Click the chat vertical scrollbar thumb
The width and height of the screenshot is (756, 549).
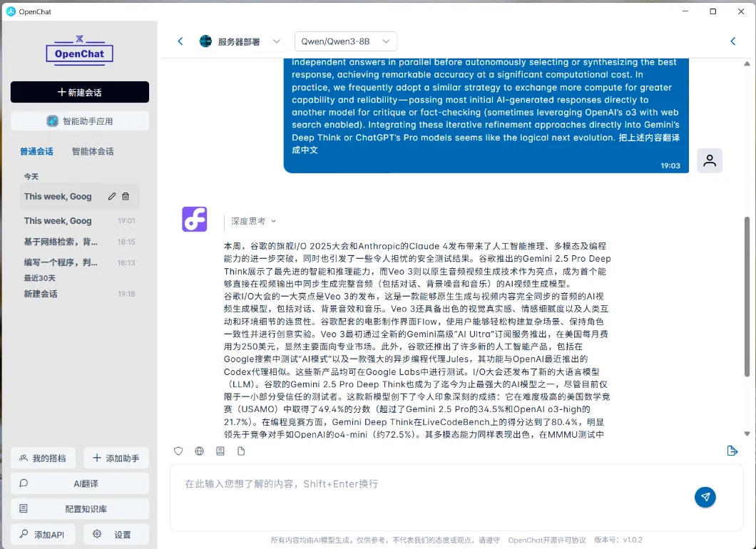[x=747, y=297]
